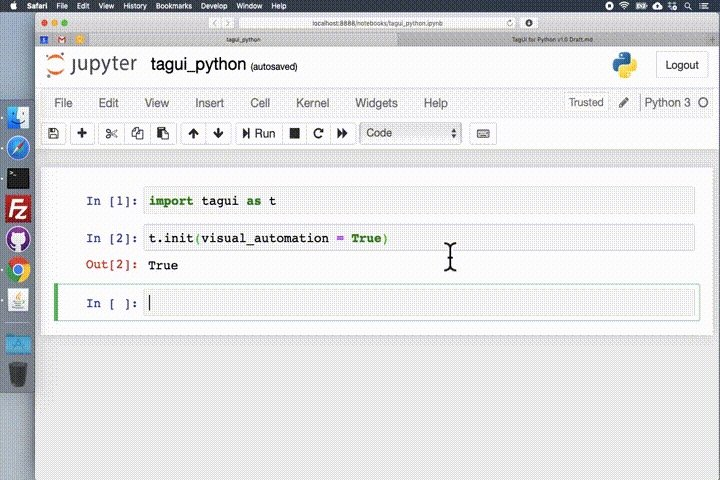Image resolution: width=720 pixels, height=480 pixels.
Task: Open the Kernel menu
Action: pyautogui.click(x=312, y=103)
